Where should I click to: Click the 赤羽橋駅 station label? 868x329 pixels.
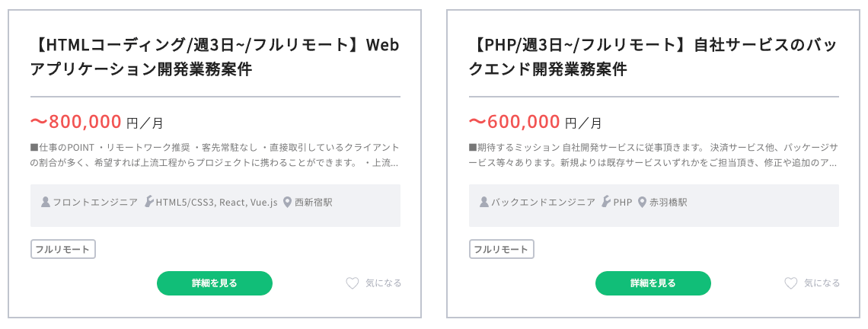(x=669, y=203)
